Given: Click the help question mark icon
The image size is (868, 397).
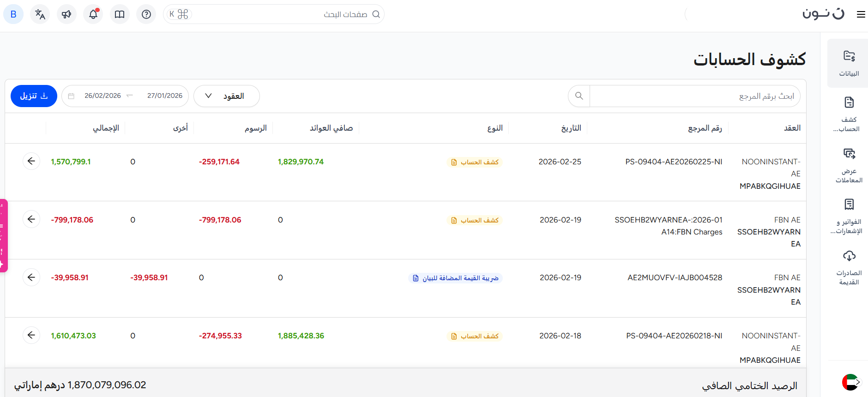Looking at the screenshot, I should 146,14.
